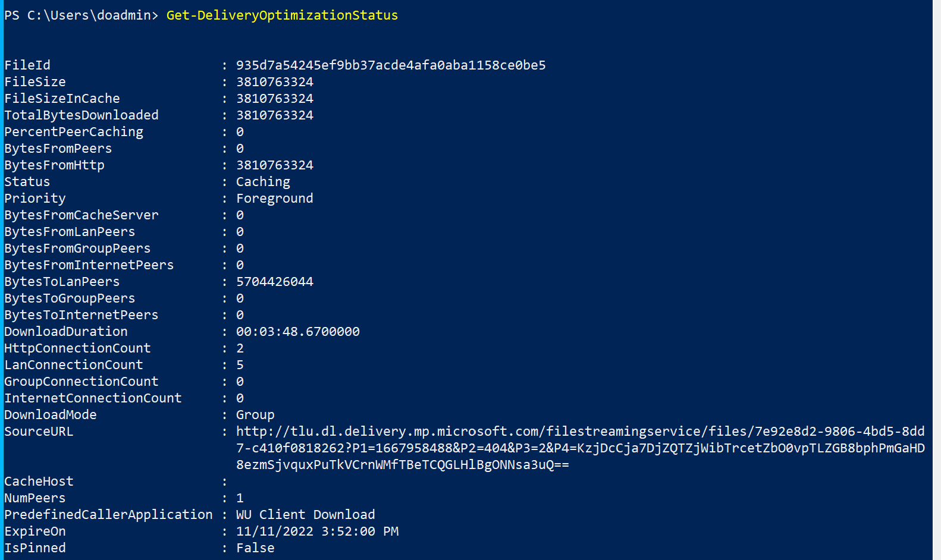Click the FileSize property label
Image resolution: width=941 pixels, height=560 pixels.
35,82
